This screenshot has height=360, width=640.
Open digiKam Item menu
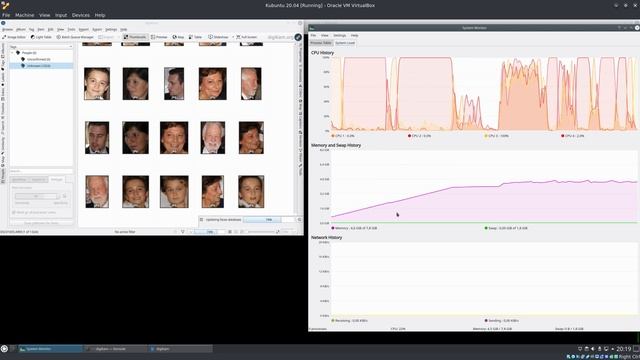[x=41, y=29]
